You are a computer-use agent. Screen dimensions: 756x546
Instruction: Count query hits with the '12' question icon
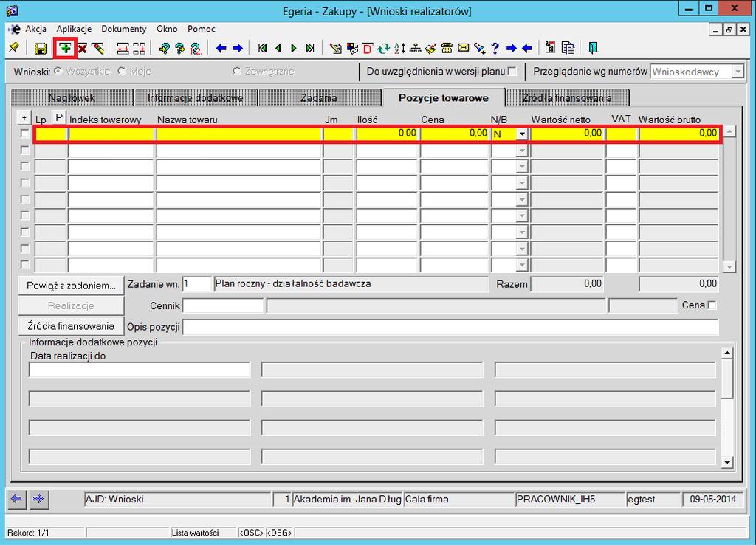[x=196, y=48]
